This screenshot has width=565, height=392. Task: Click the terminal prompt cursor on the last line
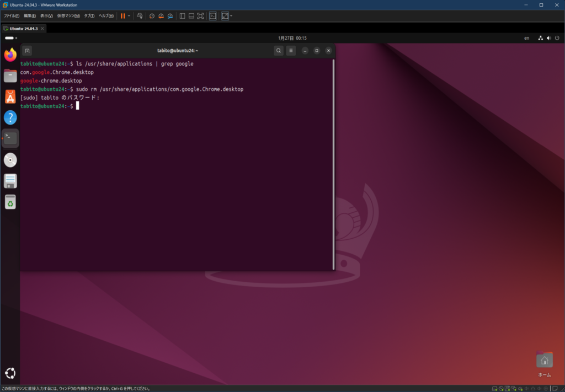(77, 106)
